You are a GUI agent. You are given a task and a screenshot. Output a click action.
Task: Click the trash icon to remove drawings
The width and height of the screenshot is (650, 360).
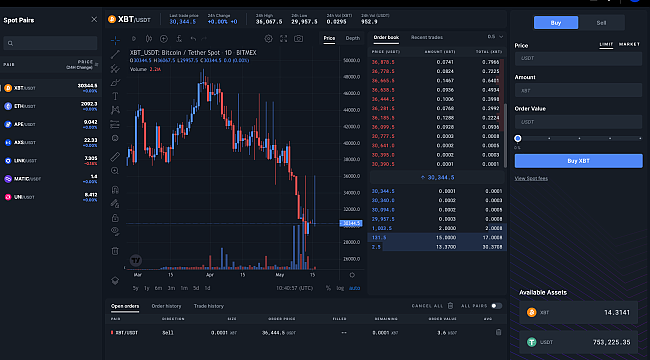click(x=115, y=251)
